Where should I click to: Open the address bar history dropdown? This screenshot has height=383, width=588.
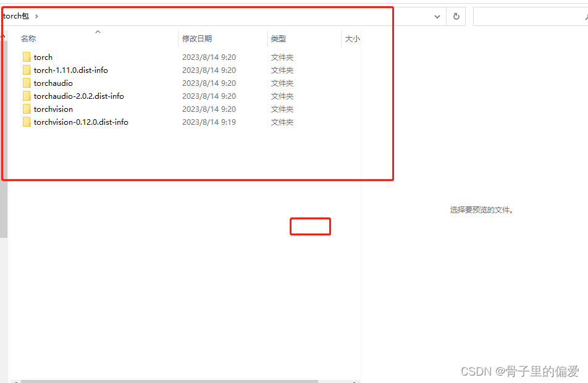pos(437,17)
